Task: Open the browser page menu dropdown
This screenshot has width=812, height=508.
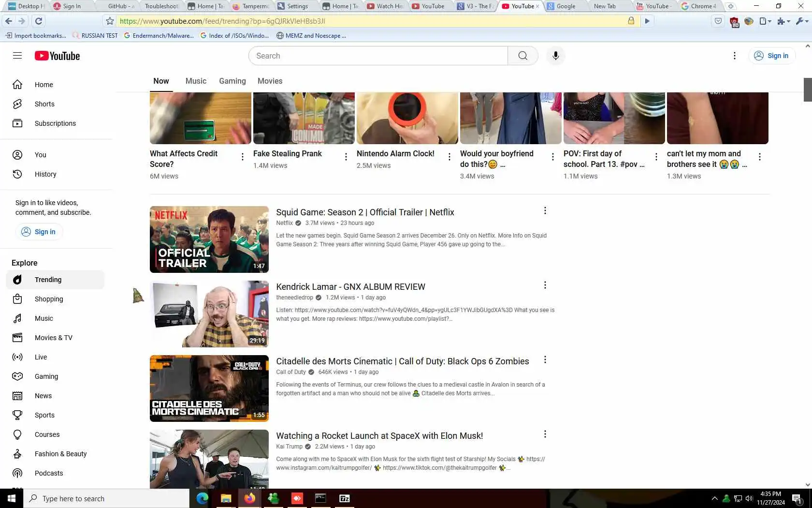Action: pyautogui.click(x=765, y=21)
